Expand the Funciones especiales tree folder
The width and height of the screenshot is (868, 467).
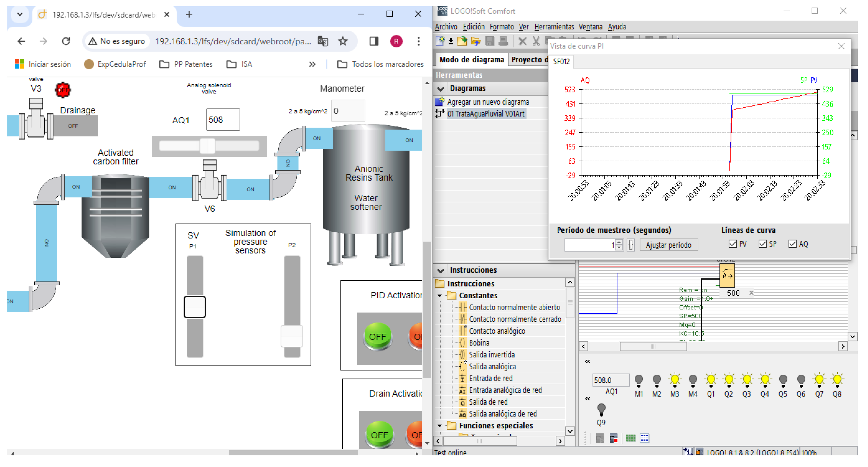tap(440, 426)
